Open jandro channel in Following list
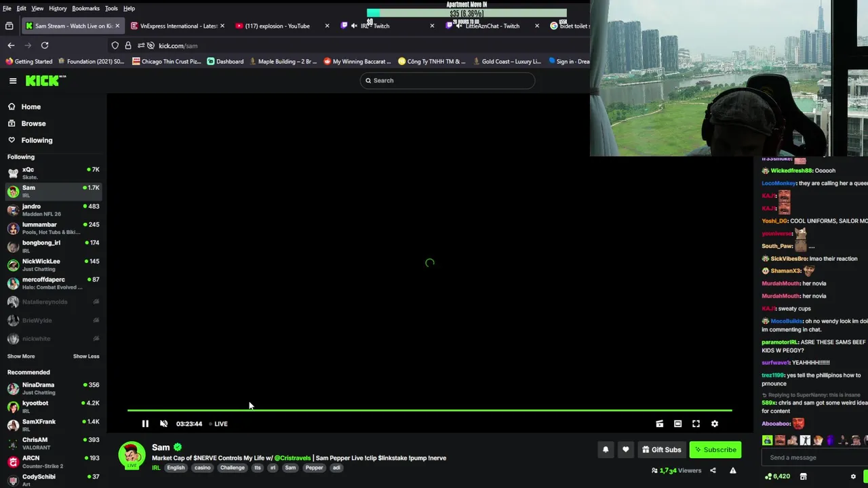This screenshot has height=488, width=868. (x=53, y=210)
